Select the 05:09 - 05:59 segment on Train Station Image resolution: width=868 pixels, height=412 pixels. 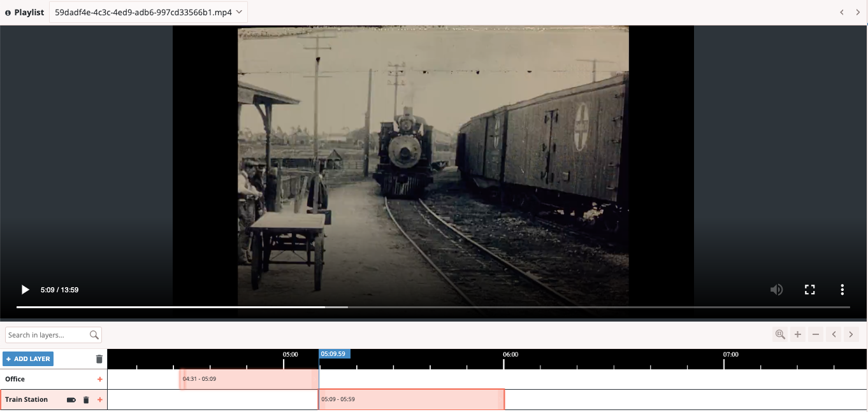click(411, 399)
